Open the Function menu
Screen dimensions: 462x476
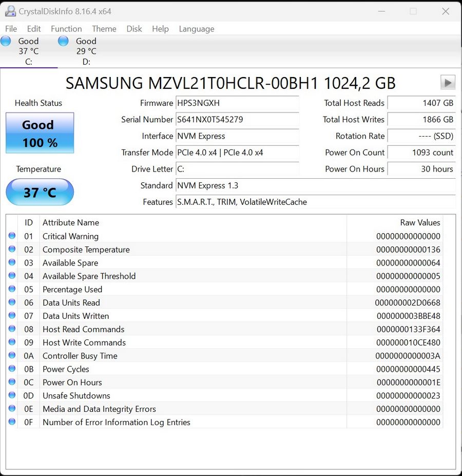point(66,29)
